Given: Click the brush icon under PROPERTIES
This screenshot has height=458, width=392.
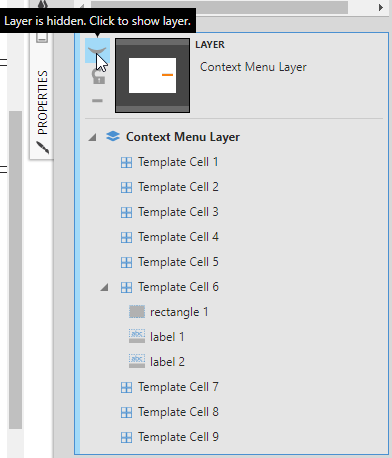Looking at the screenshot, I should [x=43, y=148].
